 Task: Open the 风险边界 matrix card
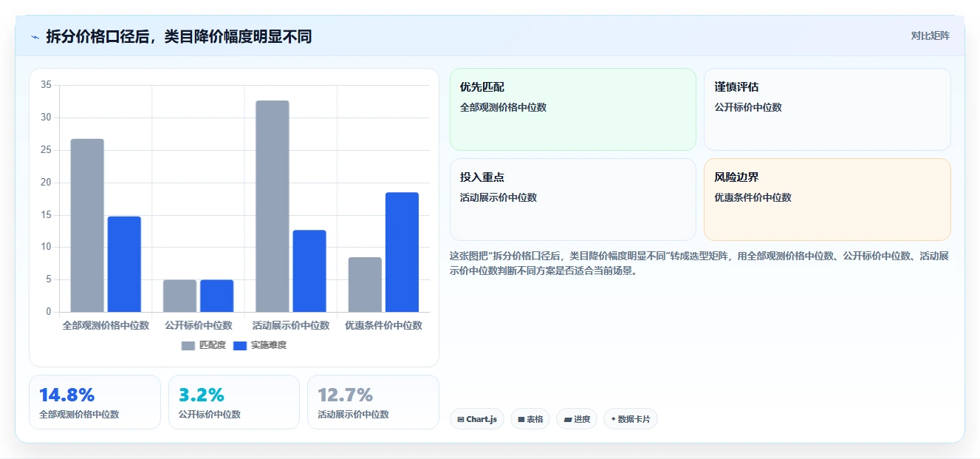tap(827, 200)
